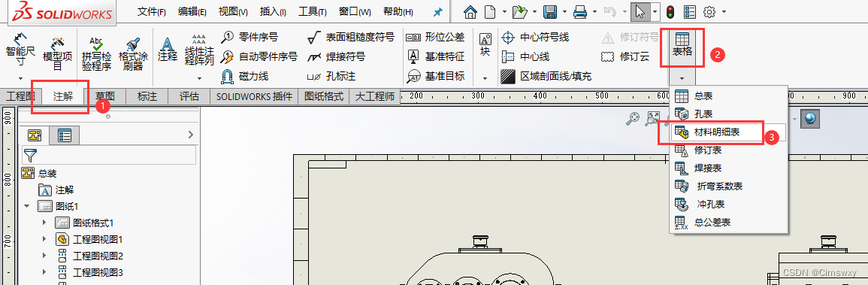This screenshot has height=285, width=868.
Task: Toggle the pin icon on the menu bar
Action: tap(437, 11)
